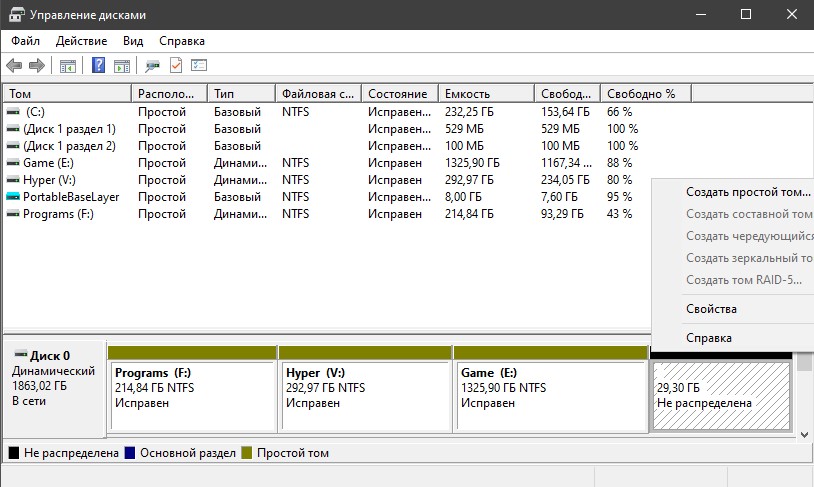Viewport: 814px width, 487px height.
Task: Click the 93,29 ГБ free space cell
Action: tap(562, 214)
